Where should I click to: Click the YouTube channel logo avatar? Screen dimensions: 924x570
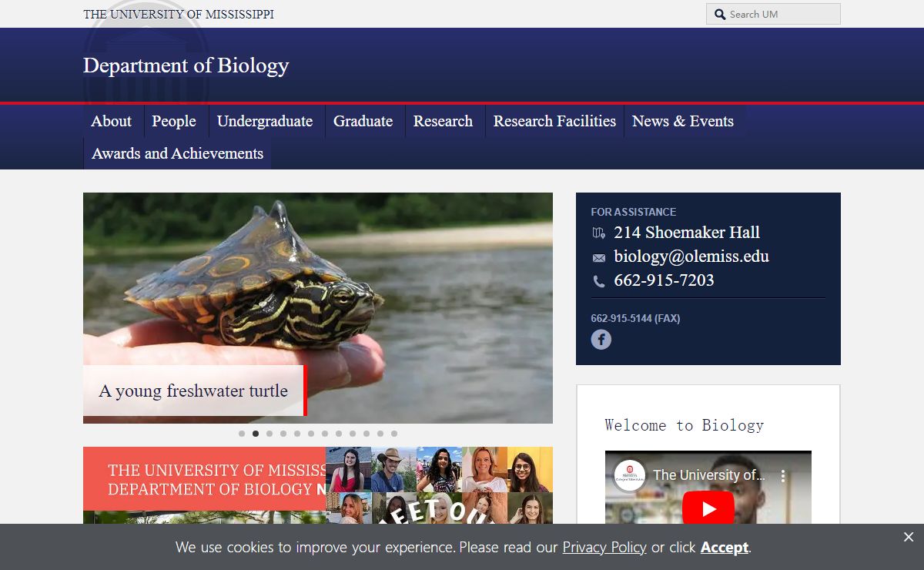tap(630, 475)
